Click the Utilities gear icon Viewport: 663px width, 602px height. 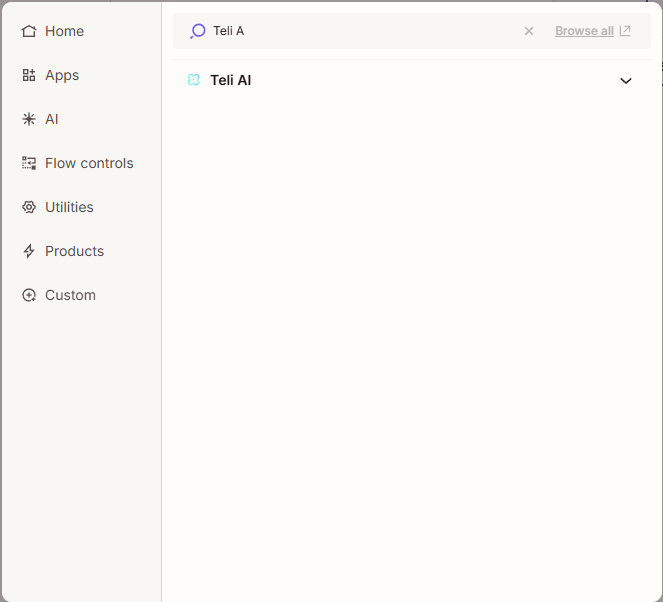tap(29, 207)
